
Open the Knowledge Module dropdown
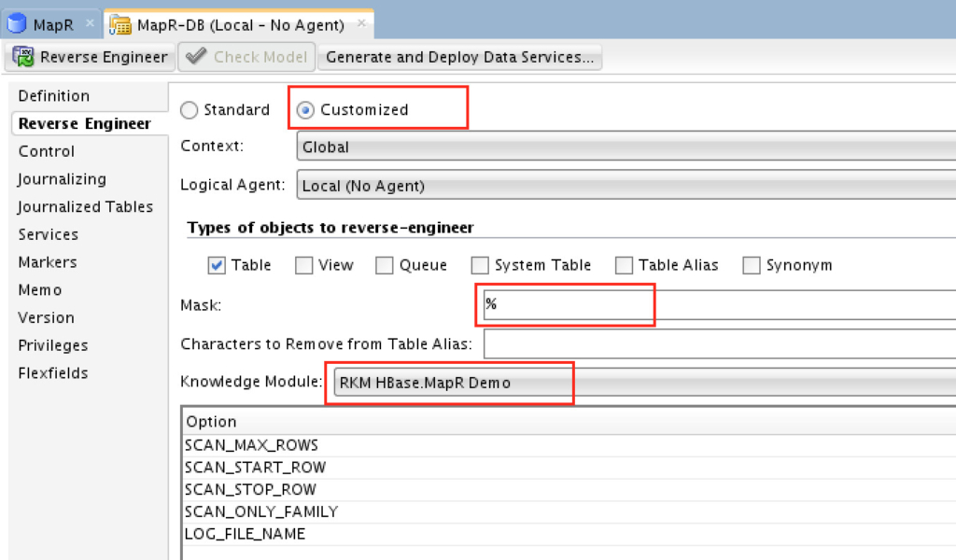coord(644,383)
